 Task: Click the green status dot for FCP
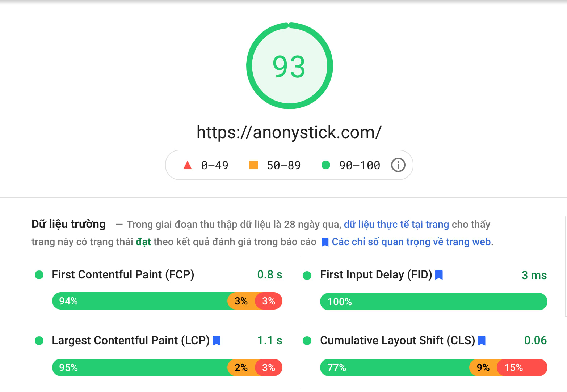pos(39,275)
